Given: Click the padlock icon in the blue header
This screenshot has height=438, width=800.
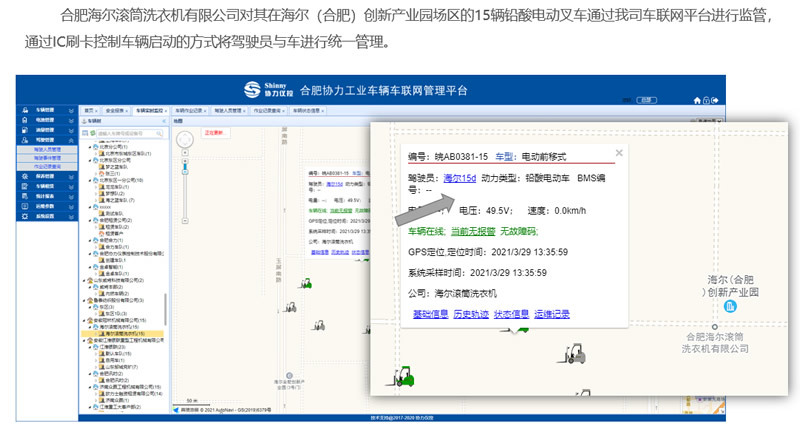Looking at the screenshot, I should (706, 100).
